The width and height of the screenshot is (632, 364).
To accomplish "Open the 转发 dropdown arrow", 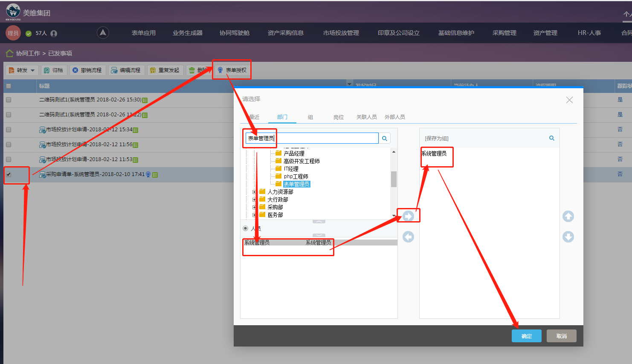I will coord(33,70).
